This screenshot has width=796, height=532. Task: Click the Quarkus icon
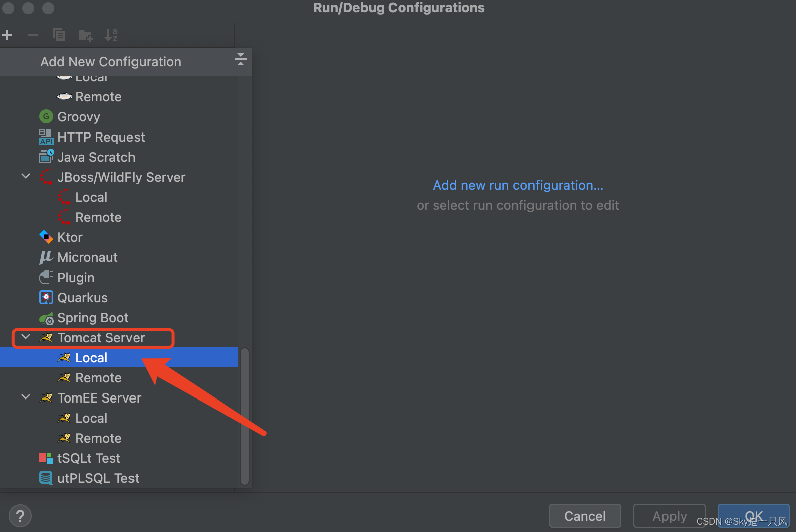pyautogui.click(x=46, y=298)
